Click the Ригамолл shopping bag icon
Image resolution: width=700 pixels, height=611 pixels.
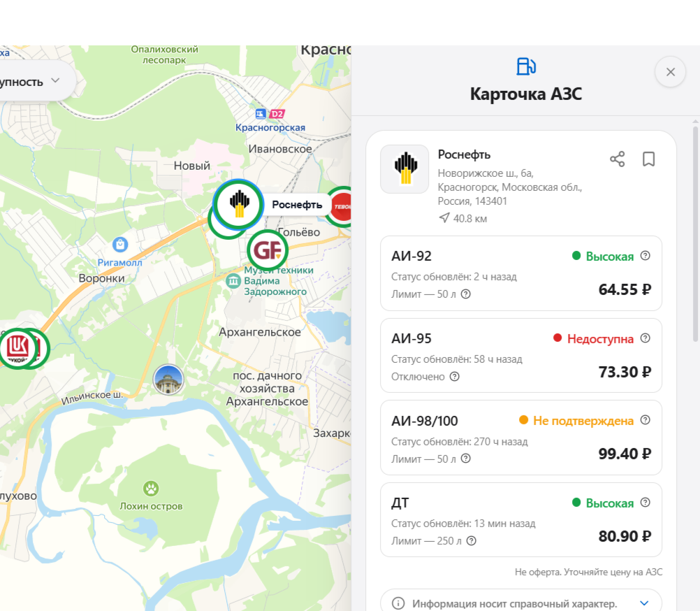pyautogui.click(x=120, y=244)
